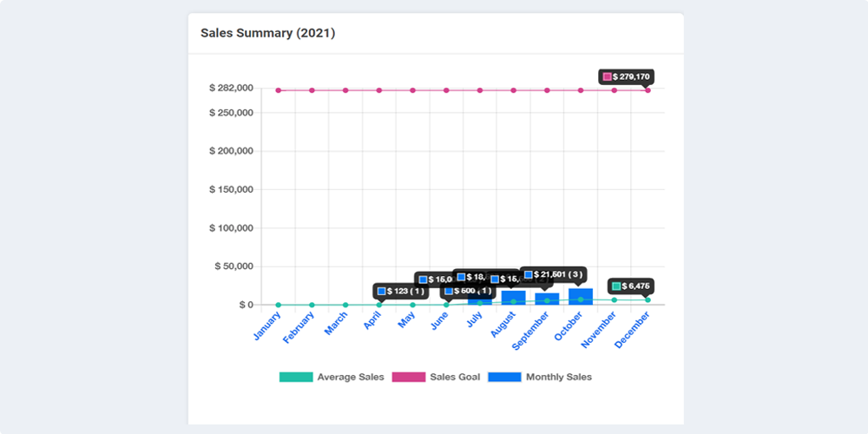868x434 pixels.
Task: Toggle the Monthly Sales legend swatch
Action: pyautogui.click(x=504, y=377)
